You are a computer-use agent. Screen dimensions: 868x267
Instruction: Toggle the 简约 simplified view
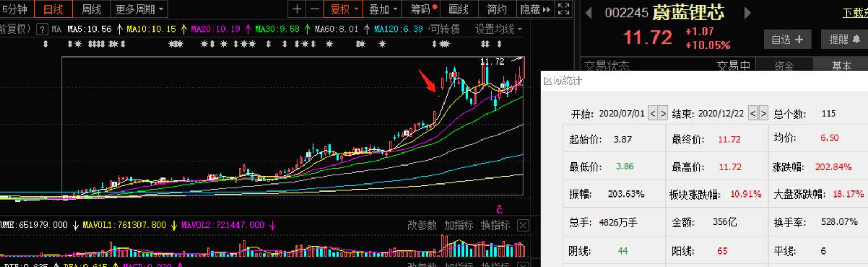(x=497, y=9)
